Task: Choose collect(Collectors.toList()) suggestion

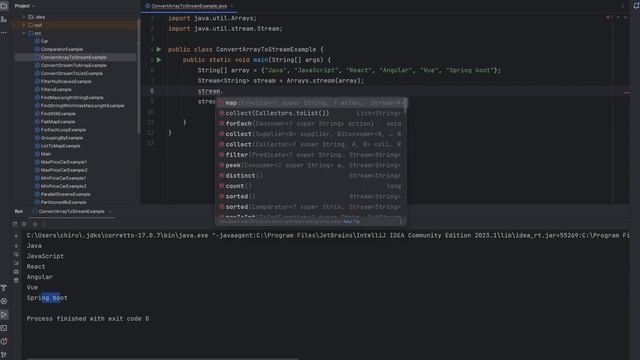Action: (x=310, y=113)
